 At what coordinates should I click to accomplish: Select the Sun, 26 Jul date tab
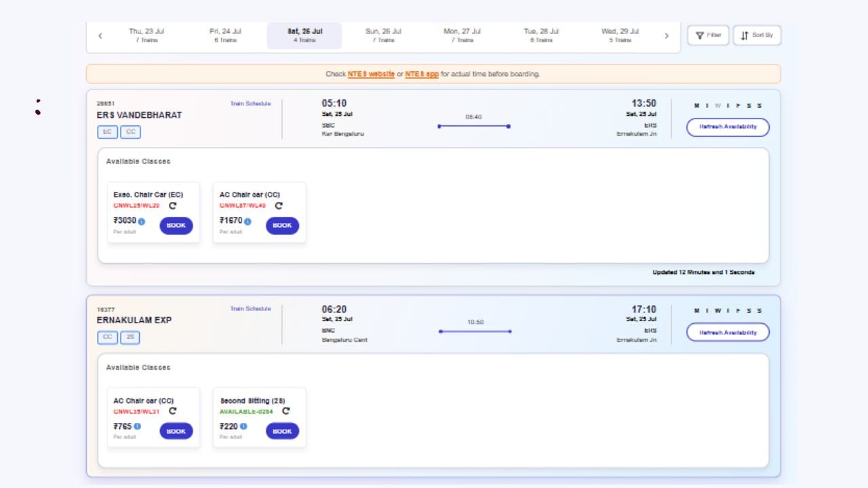point(383,35)
